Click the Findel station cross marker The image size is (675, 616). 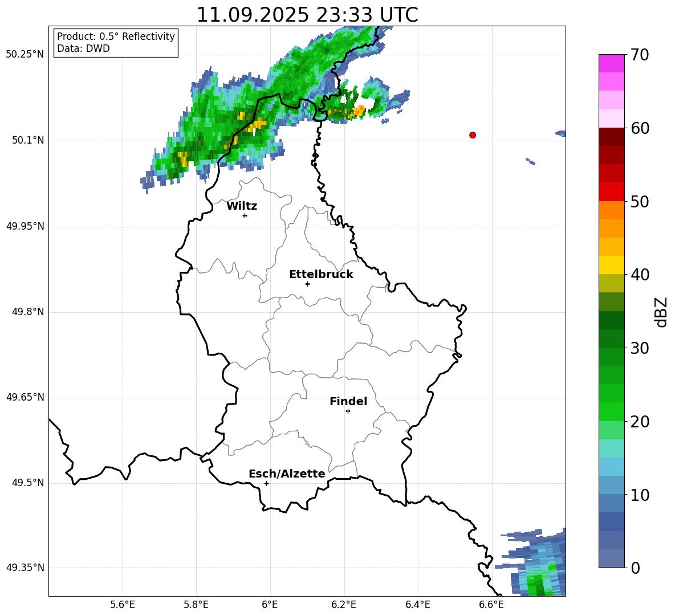tap(348, 411)
